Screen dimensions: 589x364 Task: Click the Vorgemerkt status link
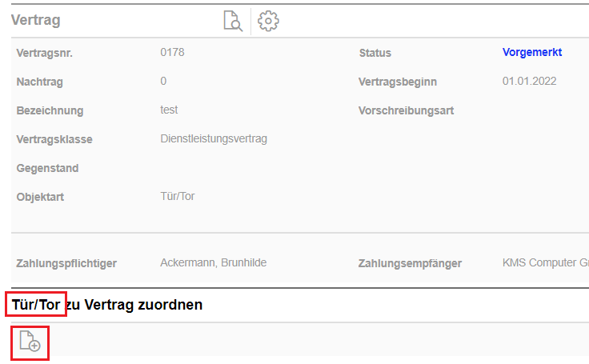point(532,52)
